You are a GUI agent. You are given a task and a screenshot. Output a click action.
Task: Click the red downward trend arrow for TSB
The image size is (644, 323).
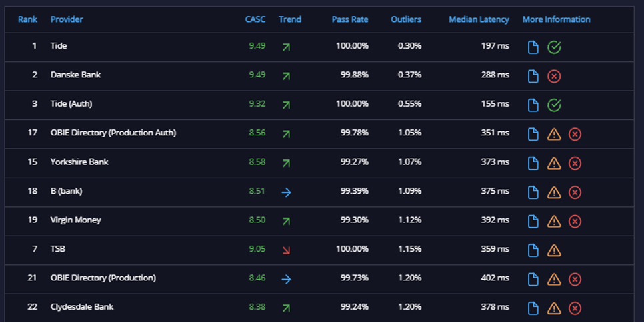286,250
